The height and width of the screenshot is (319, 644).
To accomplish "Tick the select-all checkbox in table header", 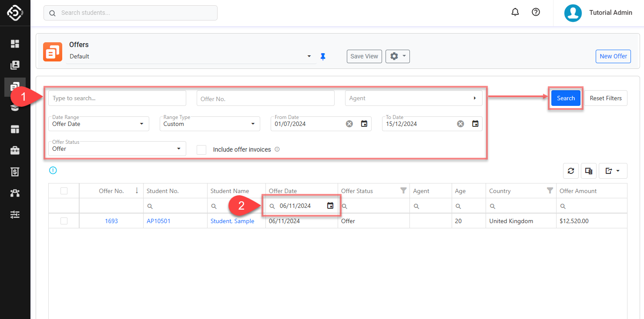I will coord(64,191).
